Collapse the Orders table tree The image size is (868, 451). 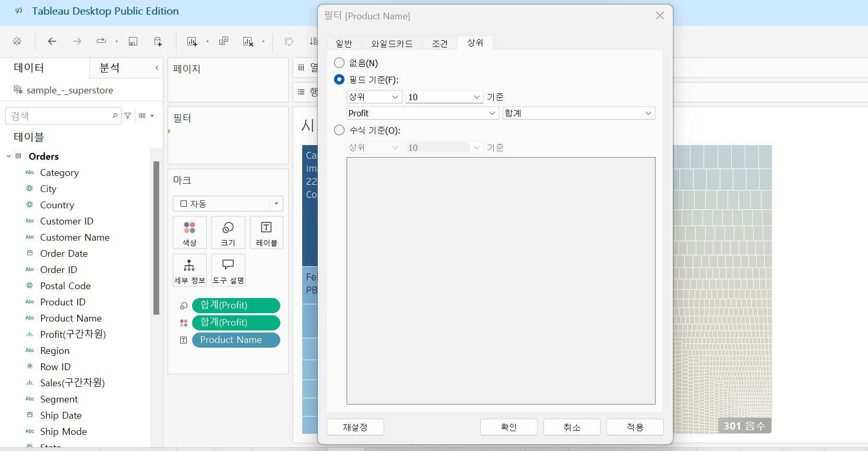(8, 156)
